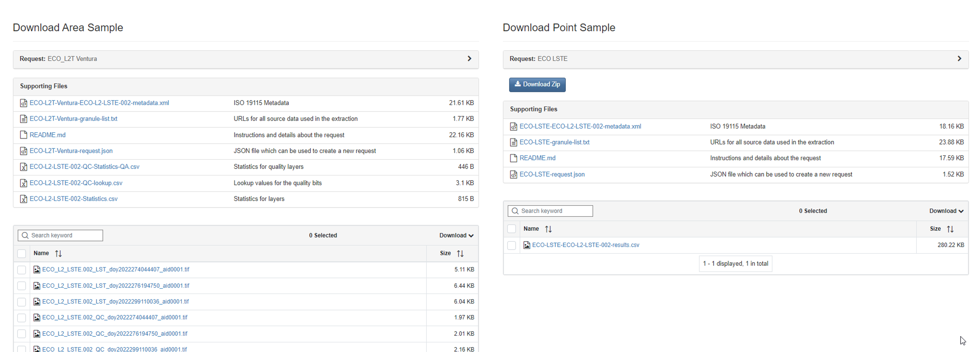Check the box for LST_doy2022276194750 tif file
The width and height of the screenshot is (980, 352).
[22, 286]
